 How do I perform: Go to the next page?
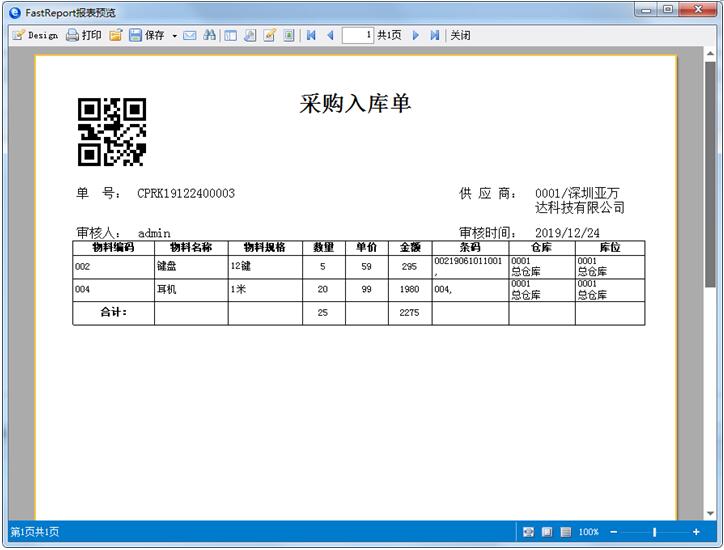click(416, 35)
